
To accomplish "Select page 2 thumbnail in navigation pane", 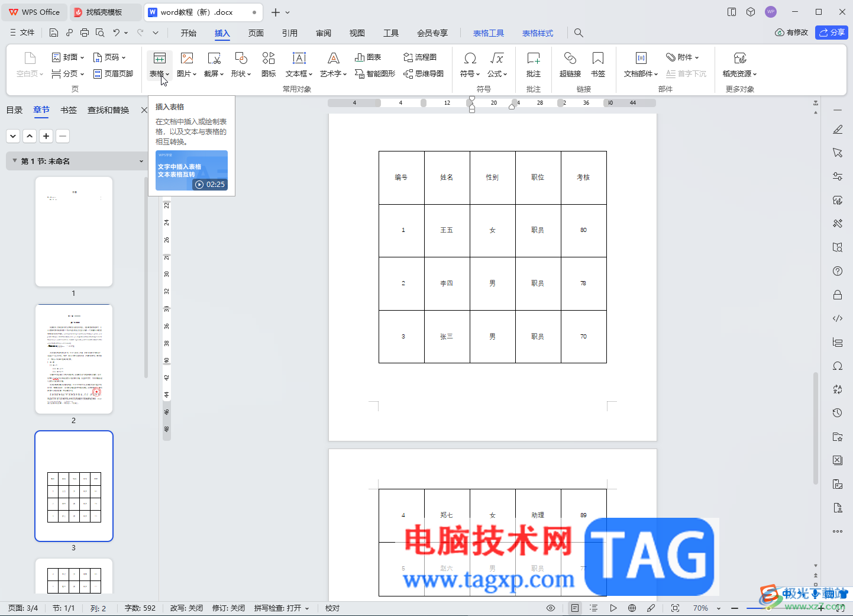I will point(74,359).
